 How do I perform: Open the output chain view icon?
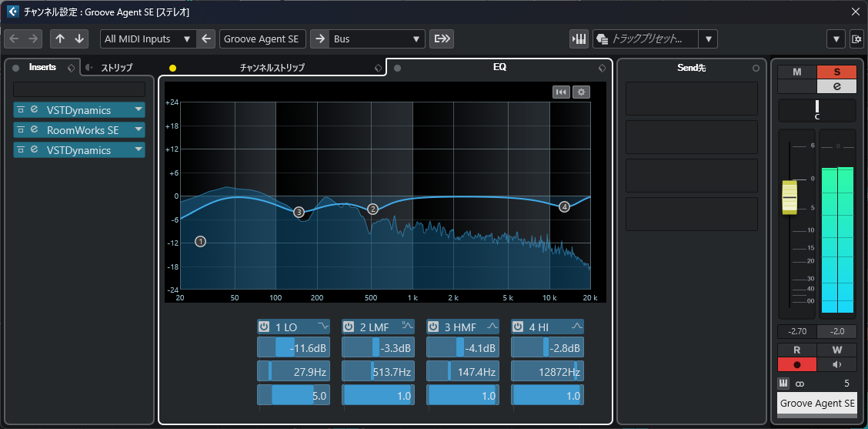442,39
